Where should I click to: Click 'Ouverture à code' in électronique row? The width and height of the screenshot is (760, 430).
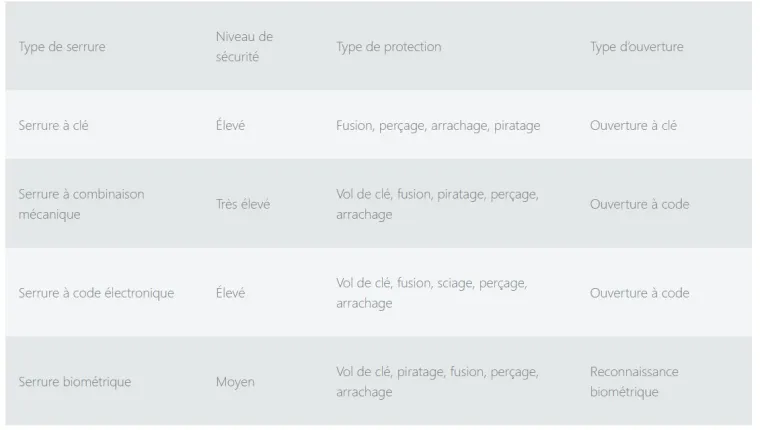(x=639, y=293)
